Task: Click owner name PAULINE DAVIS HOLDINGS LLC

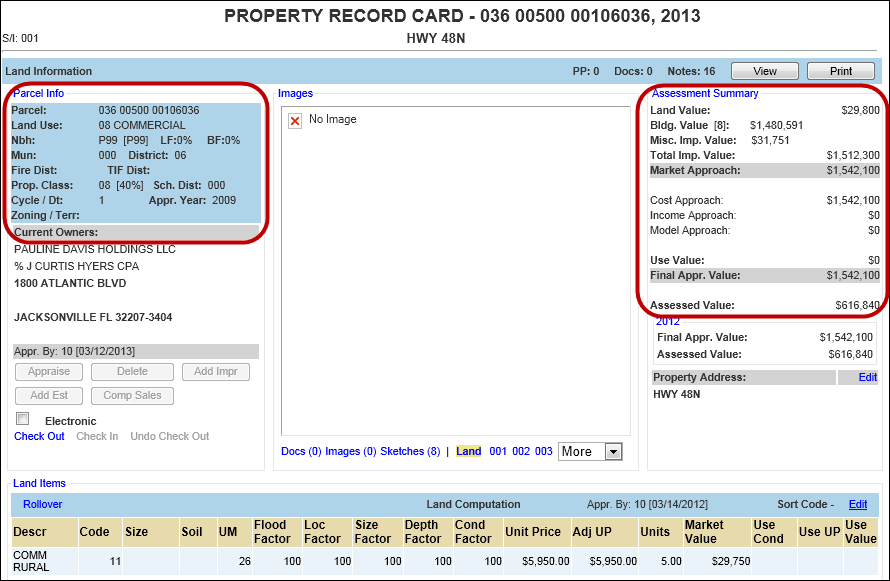Action: click(95, 249)
